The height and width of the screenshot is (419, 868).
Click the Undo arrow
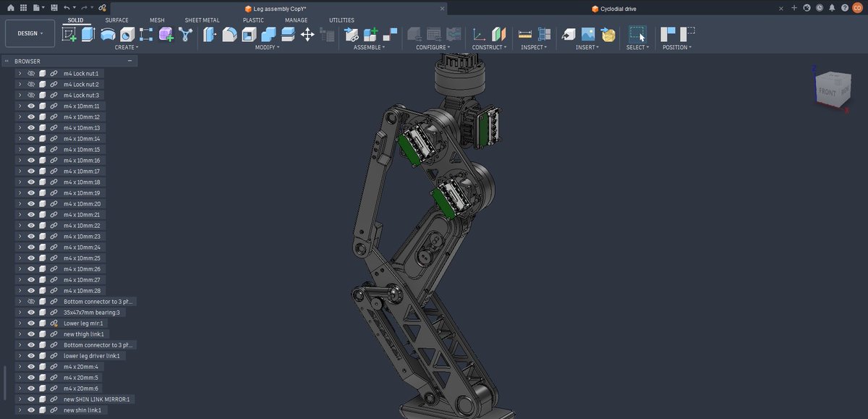click(x=67, y=7)
